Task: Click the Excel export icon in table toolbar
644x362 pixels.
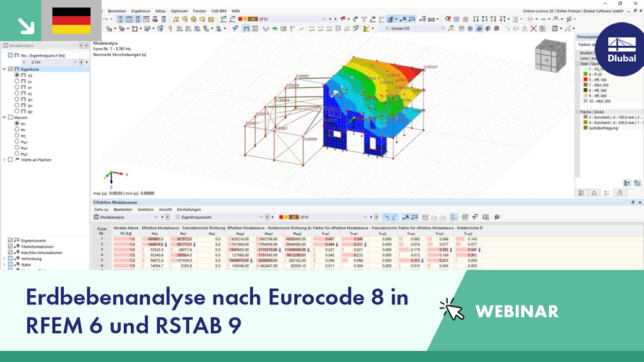Action: pos(464,217)
